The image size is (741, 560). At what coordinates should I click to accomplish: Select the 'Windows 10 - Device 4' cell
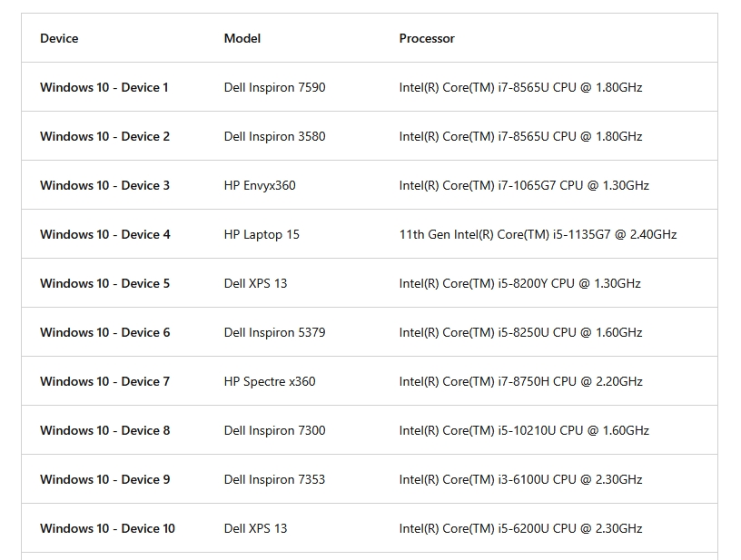[x=105, y=235]
